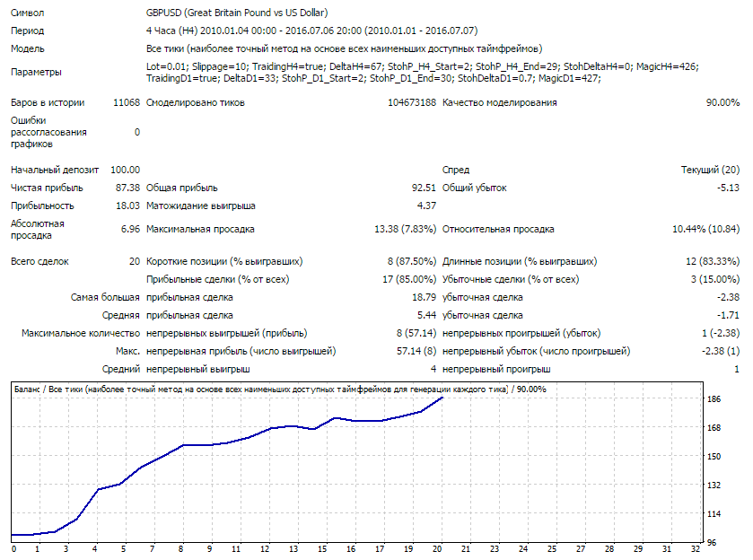The width and height of the screenshot is (753, 560).
Task: Click the second parameters line starting with TraidingD1=true
Action: click(373, 78)
